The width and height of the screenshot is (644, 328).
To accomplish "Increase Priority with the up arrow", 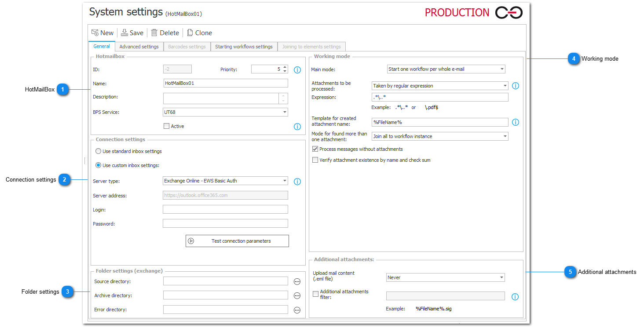I will 285,67.
